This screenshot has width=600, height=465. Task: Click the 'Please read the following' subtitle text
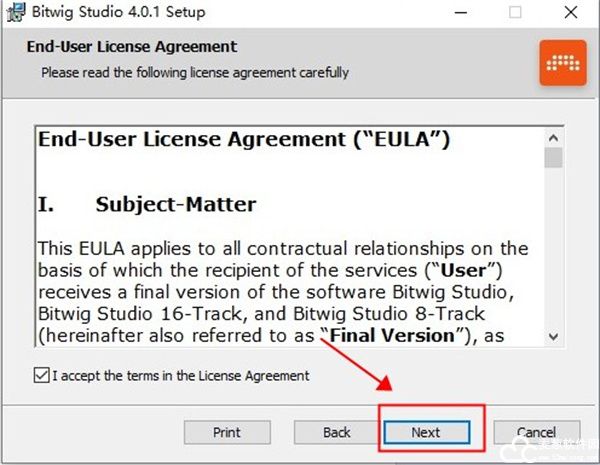pyautogui.click(x=195, y=73)
